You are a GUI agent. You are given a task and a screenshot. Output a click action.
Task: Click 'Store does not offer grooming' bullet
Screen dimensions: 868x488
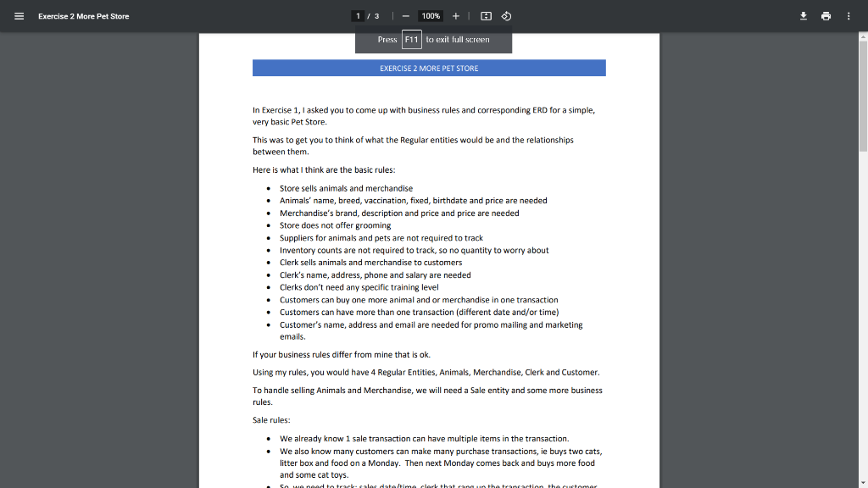pos(335,225)
